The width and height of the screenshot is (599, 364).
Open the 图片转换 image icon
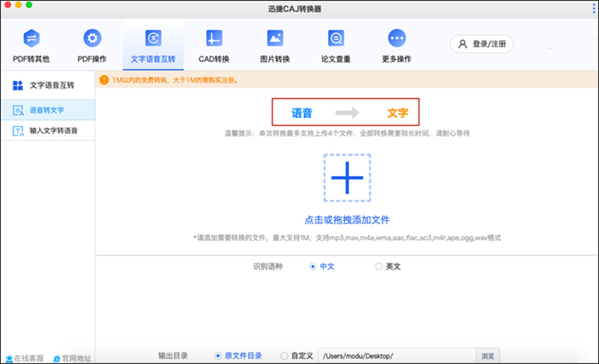tap(275, 38)
